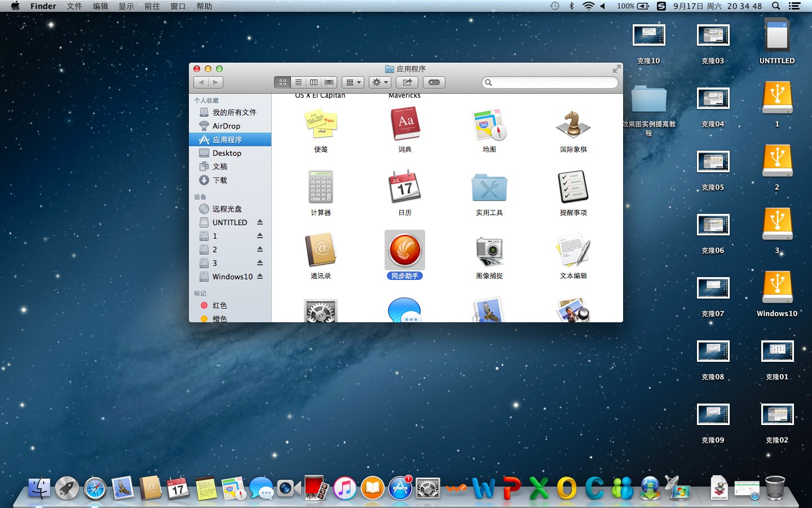Switch Finder to list view

(298, 82)
